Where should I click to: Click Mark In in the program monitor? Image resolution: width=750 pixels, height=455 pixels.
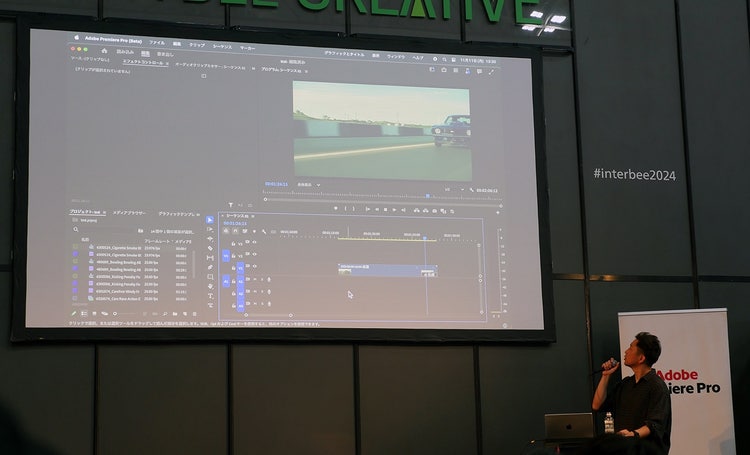345,209
